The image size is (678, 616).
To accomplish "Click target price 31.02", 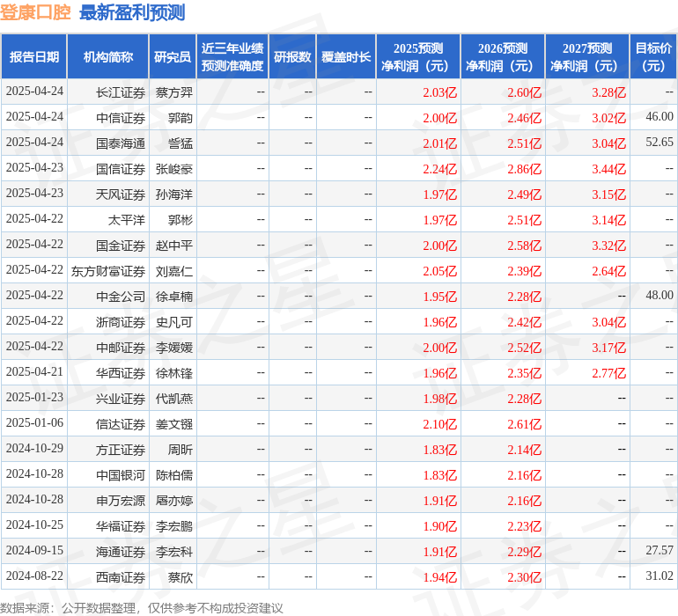I will 660,576.
